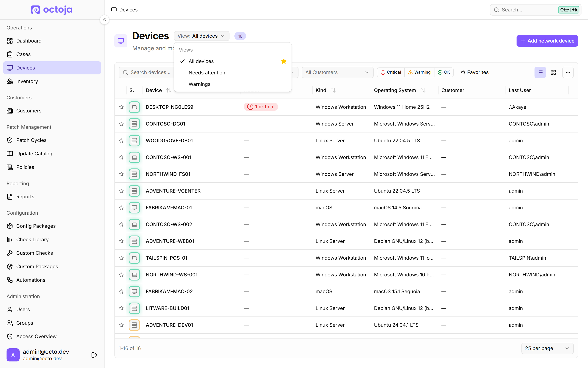Mark FABRIKAM-MAC-01 as favorite
Image resolution: width=588 pixels, height=368 pixels.
121,208
